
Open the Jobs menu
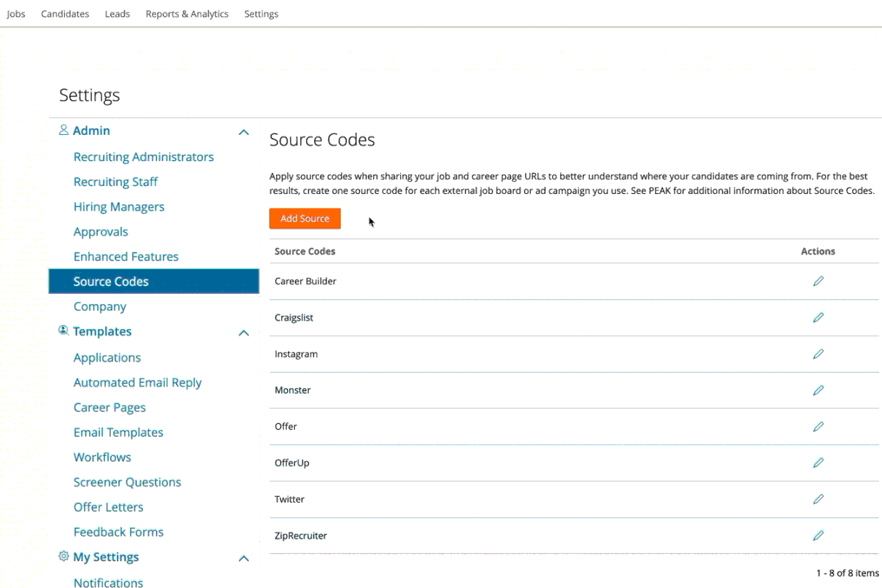tap(15, 14)
